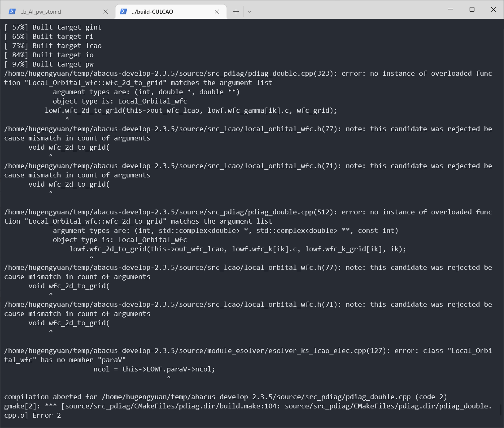Click PowerShell icon on build-CULCAO tab

tap(124, 11)
